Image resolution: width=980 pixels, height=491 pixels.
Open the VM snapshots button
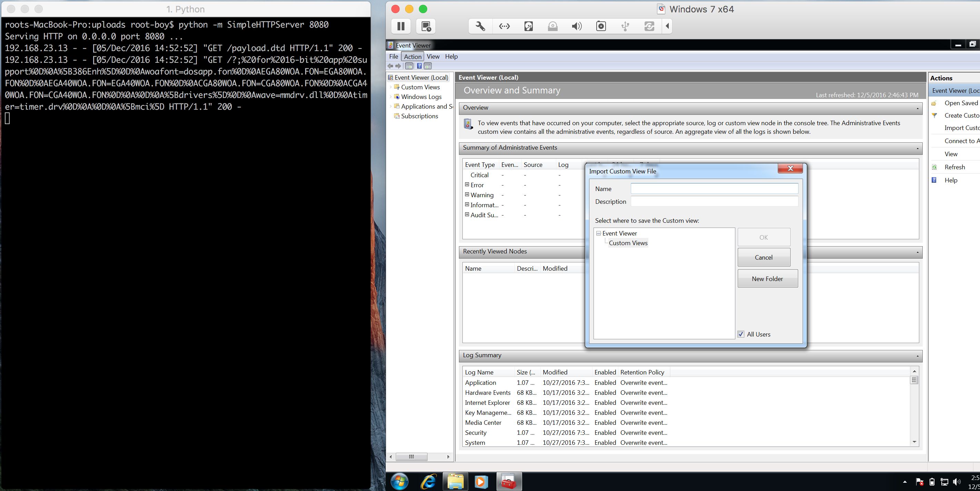tap(426, 26)
